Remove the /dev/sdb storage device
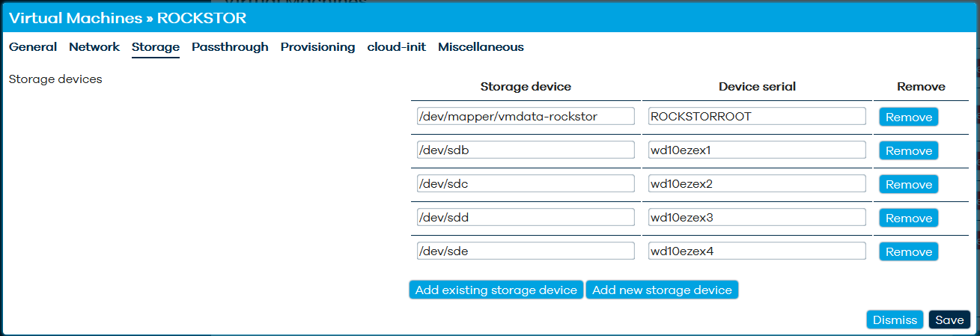980x336 pixels. click(909, 150)
